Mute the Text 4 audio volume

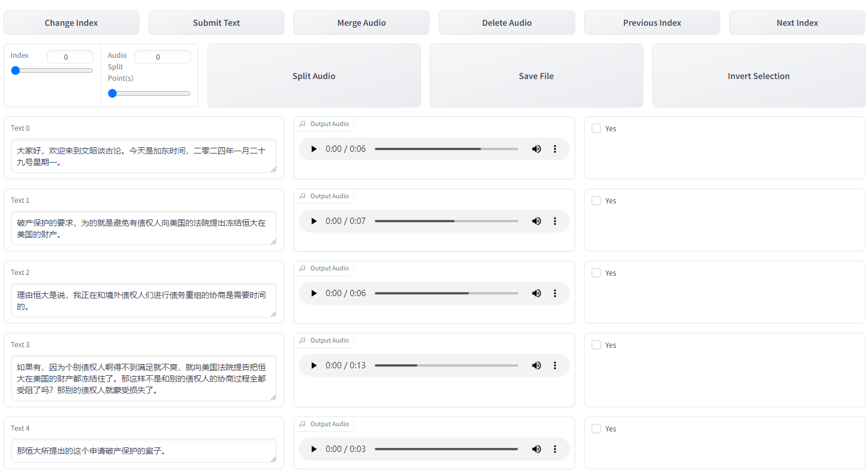coord(536,449)
